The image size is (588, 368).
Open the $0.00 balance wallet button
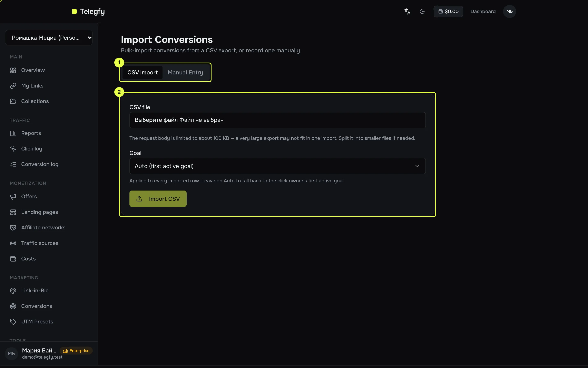448,11
